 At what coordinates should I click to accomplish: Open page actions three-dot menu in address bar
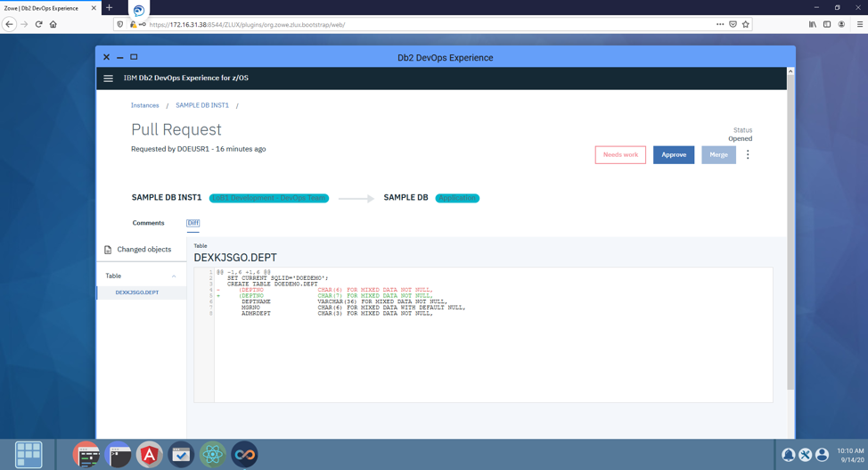pos(720,24)
